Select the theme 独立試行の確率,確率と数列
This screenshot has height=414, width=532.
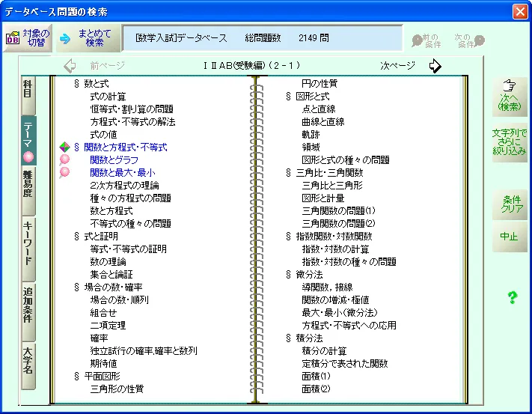click(144, 350)
